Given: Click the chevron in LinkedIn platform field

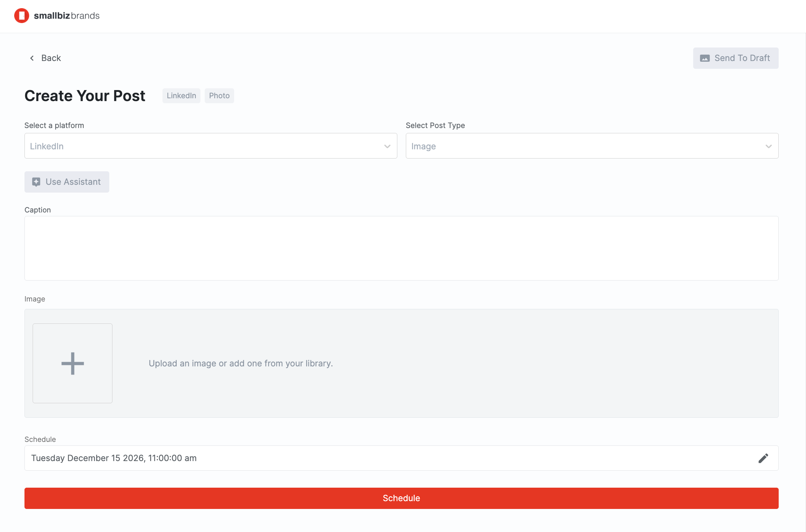Looking at the screenshot, I should [387, 146].
